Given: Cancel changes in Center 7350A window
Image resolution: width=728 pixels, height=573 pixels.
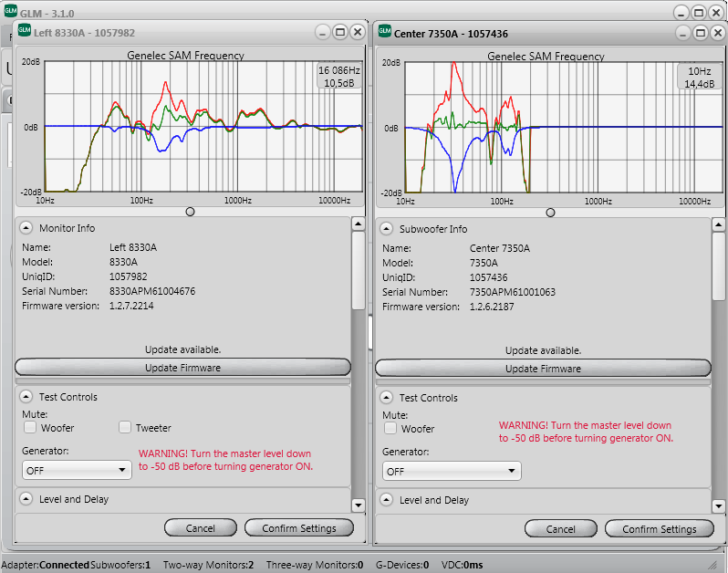Looking at the screenshot, I should point(561,529).
